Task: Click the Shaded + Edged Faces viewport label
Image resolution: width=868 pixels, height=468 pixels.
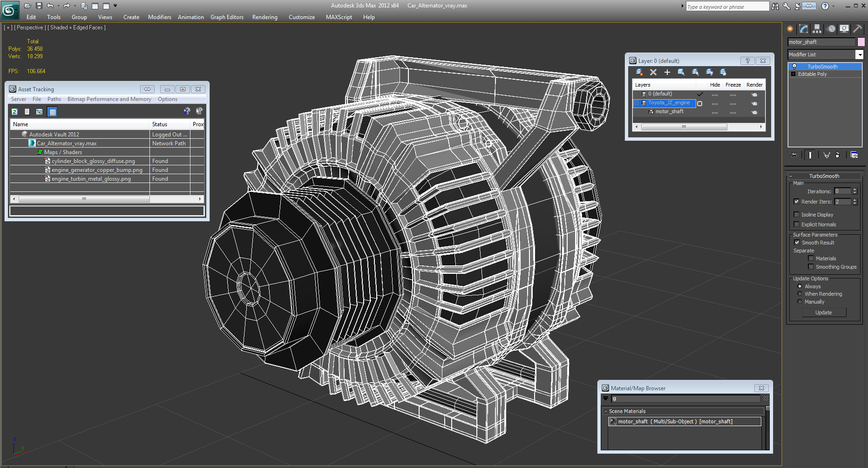Action: (x=76, y=27)
